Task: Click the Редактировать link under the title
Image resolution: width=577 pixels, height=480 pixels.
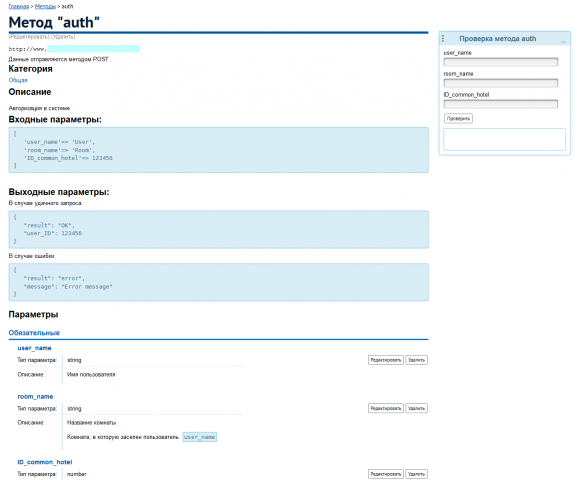Action: (29, 37)
